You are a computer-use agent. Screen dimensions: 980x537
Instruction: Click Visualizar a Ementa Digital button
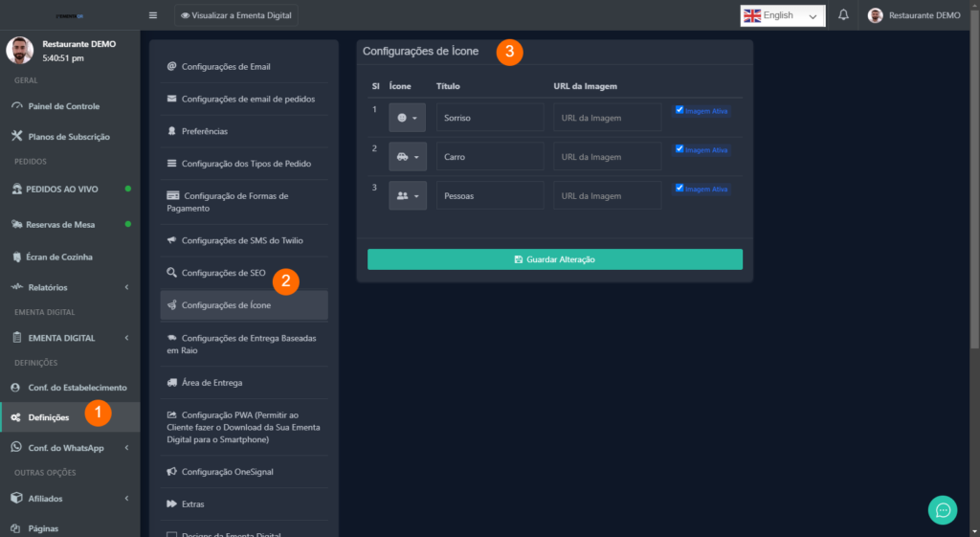(x=236, y=15)
